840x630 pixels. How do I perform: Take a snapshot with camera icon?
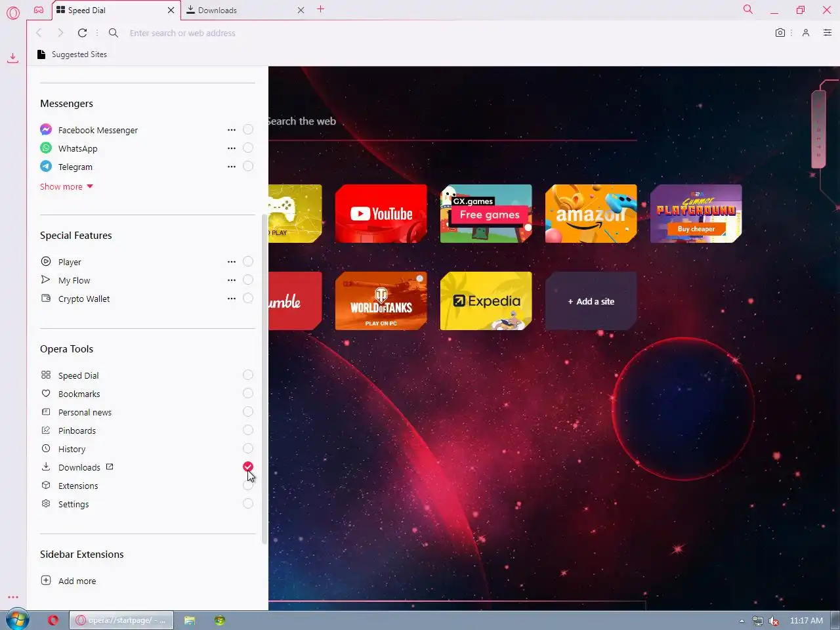780,33
